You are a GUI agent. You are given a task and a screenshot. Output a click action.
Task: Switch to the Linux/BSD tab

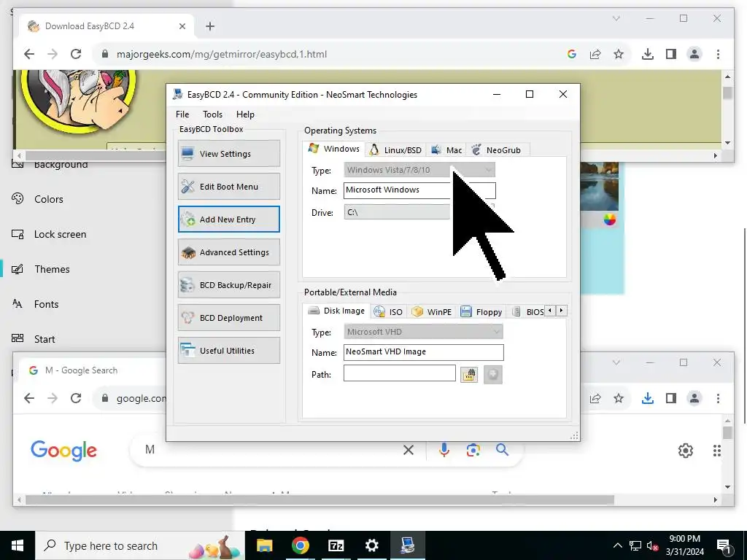(396, 150)
